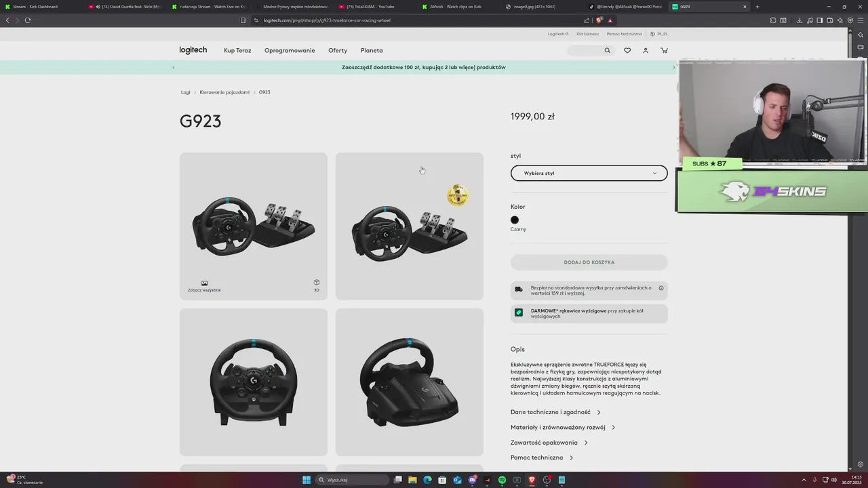Open Kup Teraz menu
Image resolution: width=868 pixels, height=488 pixels.
(237, 51)
